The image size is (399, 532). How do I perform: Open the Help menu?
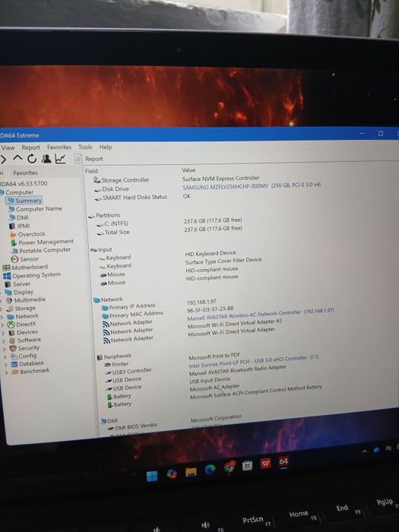point(106,147)
